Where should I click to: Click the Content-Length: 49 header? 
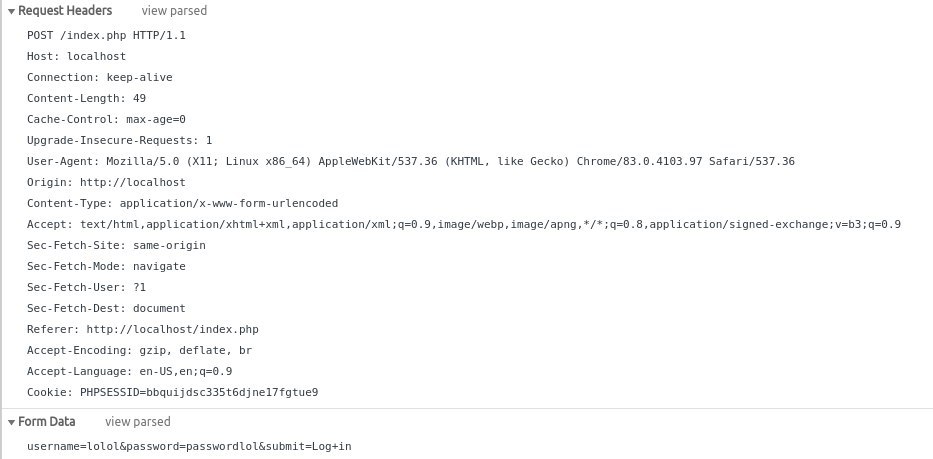tap(86, 98)
